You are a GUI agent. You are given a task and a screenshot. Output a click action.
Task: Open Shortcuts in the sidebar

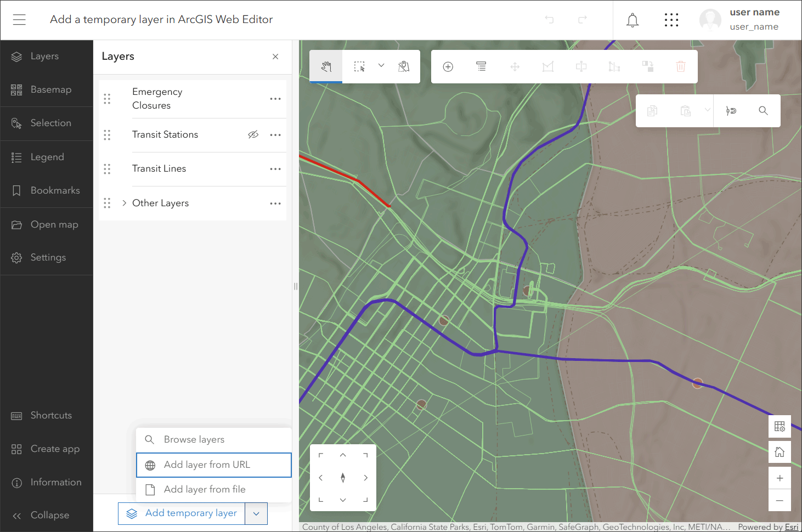coord(47,416)
